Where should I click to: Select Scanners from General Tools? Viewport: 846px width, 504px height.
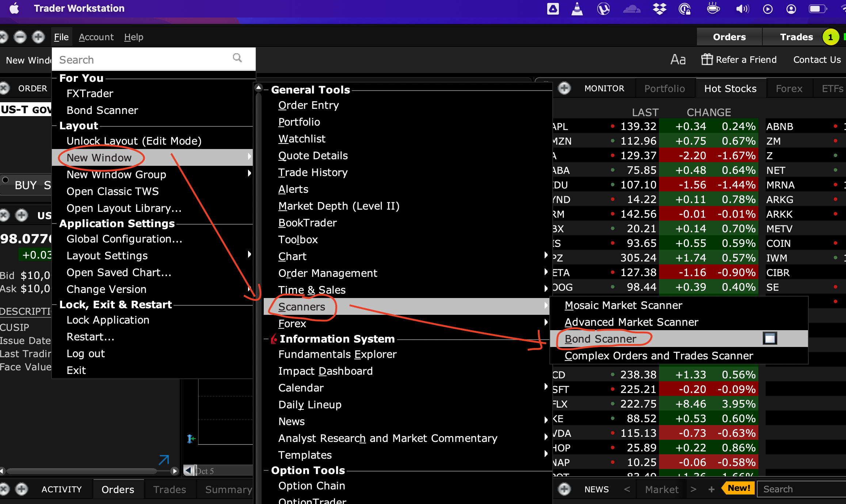(302, 307)
